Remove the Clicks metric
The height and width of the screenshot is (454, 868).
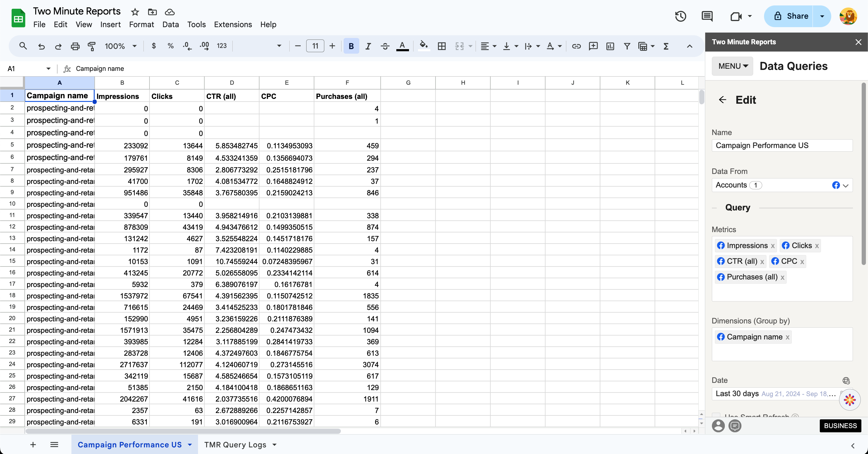pyautogui.click(x=817, y=246)
